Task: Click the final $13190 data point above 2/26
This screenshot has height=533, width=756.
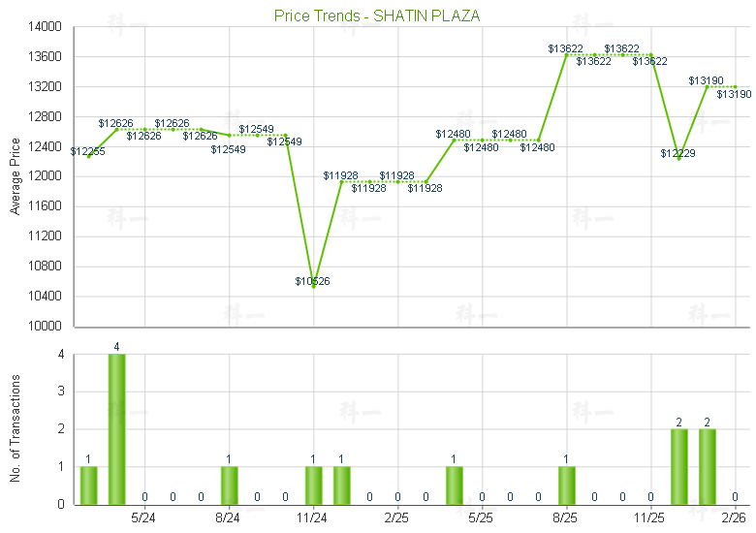Action: point(735,86)
